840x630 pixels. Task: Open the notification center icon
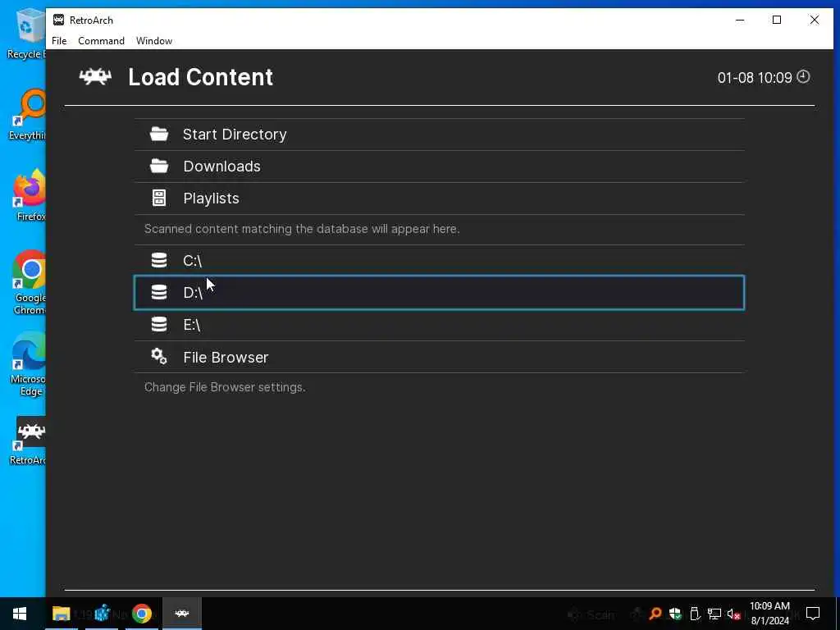click(813, 614)
